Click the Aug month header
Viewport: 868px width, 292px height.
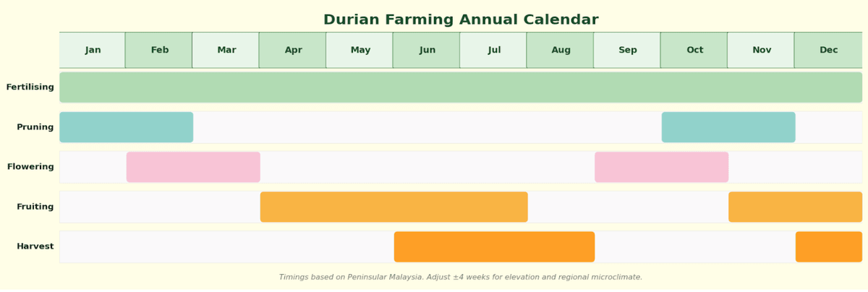point(561,51)
